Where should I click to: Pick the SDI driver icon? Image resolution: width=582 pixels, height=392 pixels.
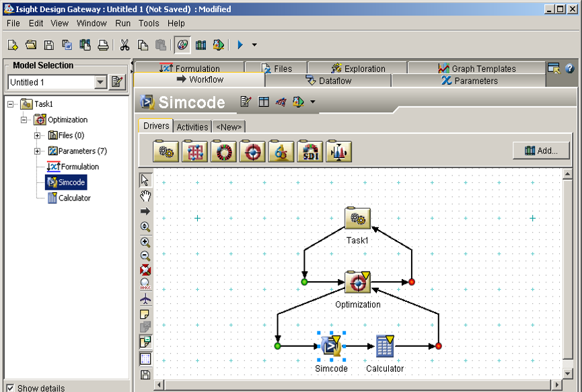click(310, 151)
